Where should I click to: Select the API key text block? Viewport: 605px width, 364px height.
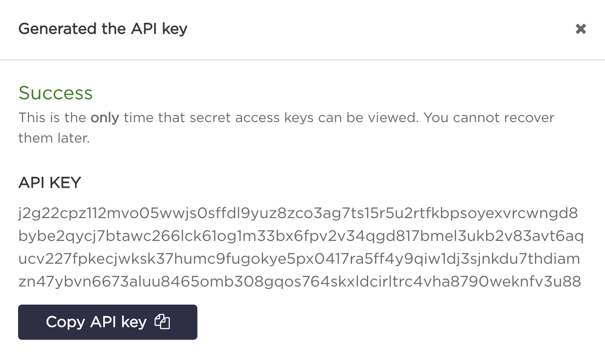coord(300,247)
